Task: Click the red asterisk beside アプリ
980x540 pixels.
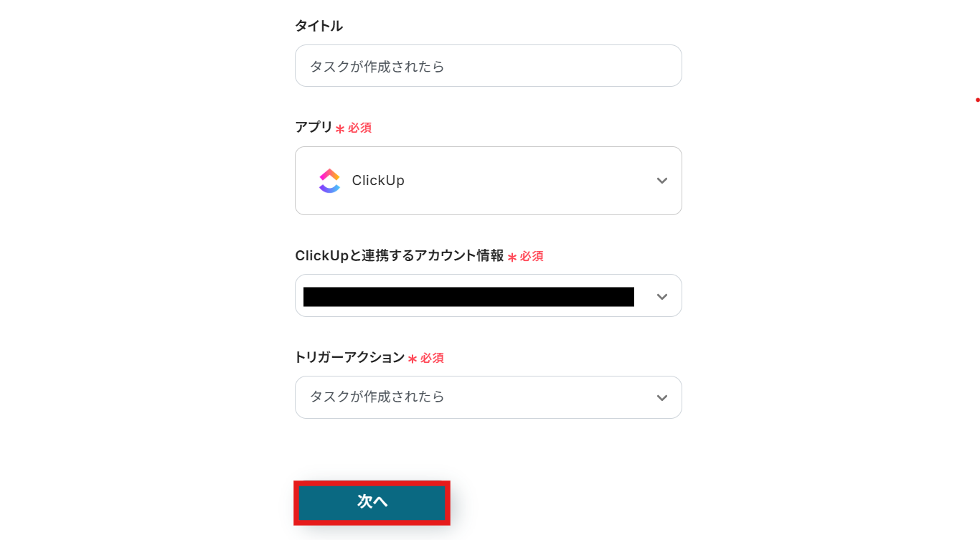Action: click(x=340, y=129)
